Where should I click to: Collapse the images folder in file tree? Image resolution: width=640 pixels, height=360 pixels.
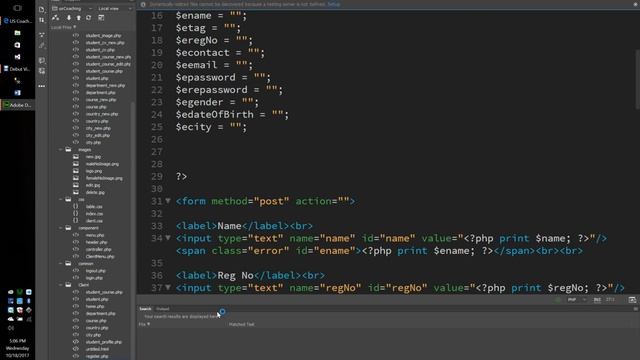pos(61,150)
